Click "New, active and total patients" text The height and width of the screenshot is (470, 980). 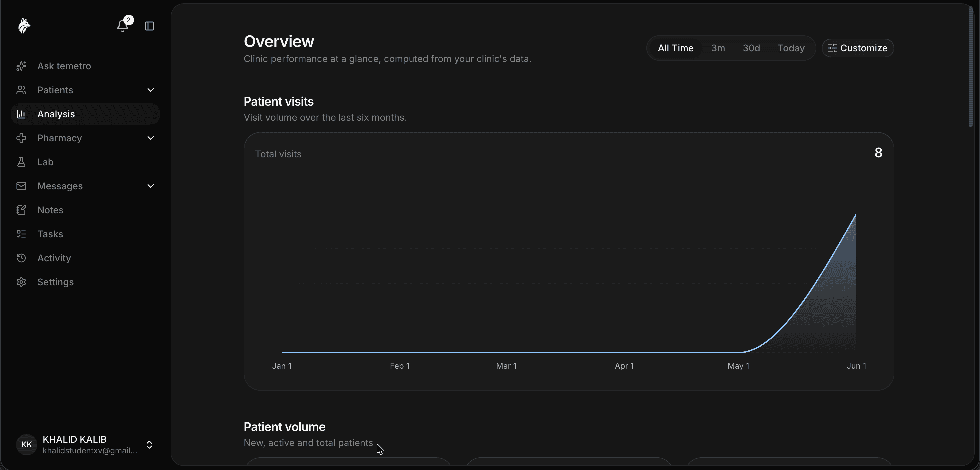tap(308, 443)
